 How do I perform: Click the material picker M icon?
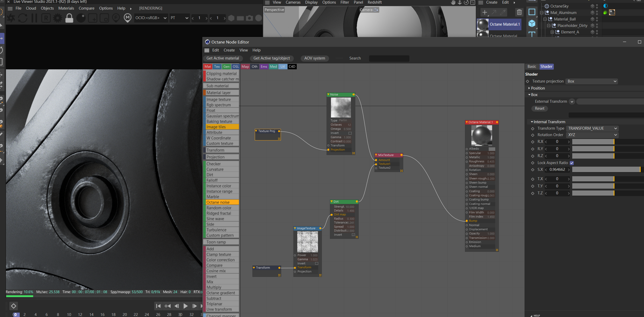click(x=127, y=18)
